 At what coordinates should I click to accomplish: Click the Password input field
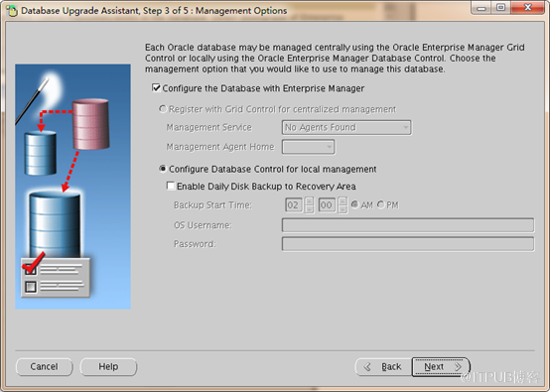pos(408,244)
